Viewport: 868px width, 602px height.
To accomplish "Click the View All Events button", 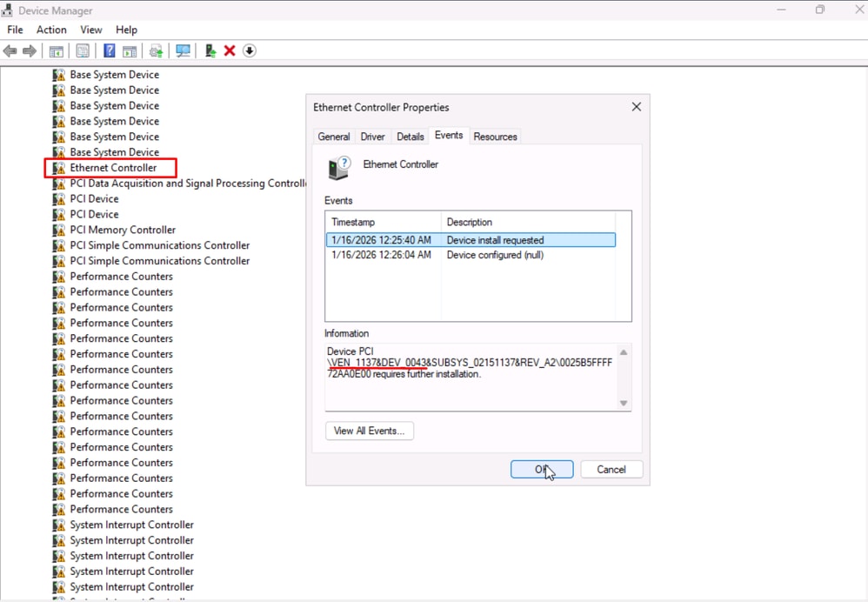I will tap(369, 431).
